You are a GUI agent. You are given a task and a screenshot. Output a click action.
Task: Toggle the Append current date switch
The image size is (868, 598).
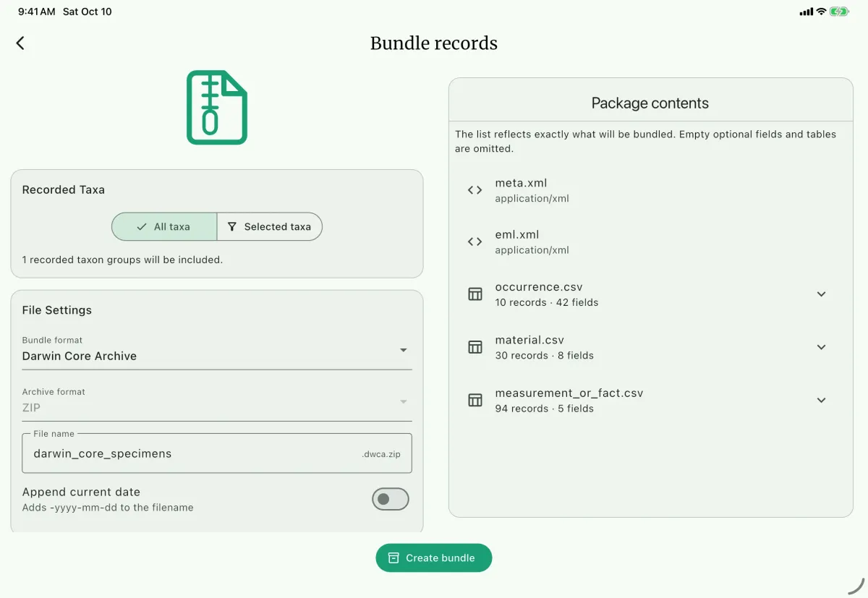click(391, 499)
